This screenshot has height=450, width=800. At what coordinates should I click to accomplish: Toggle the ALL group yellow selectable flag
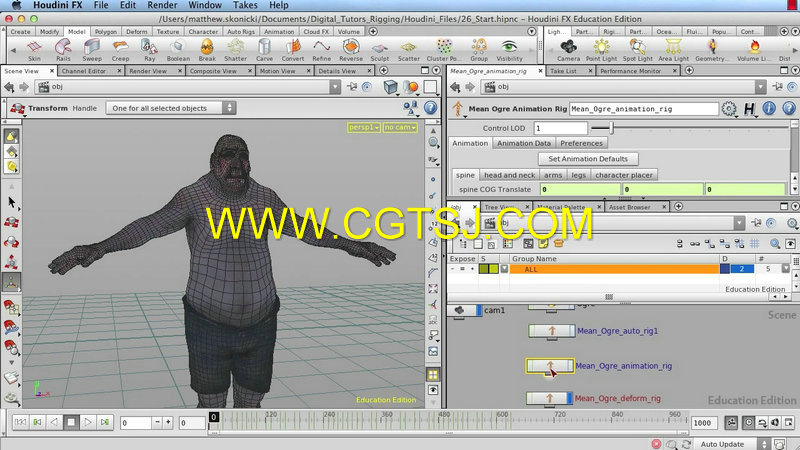pos(494,269)
